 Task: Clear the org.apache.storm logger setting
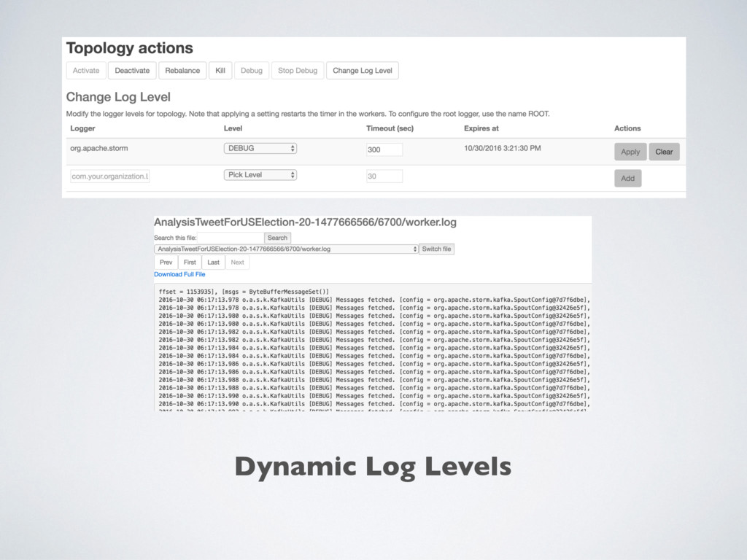coord(664,152)
